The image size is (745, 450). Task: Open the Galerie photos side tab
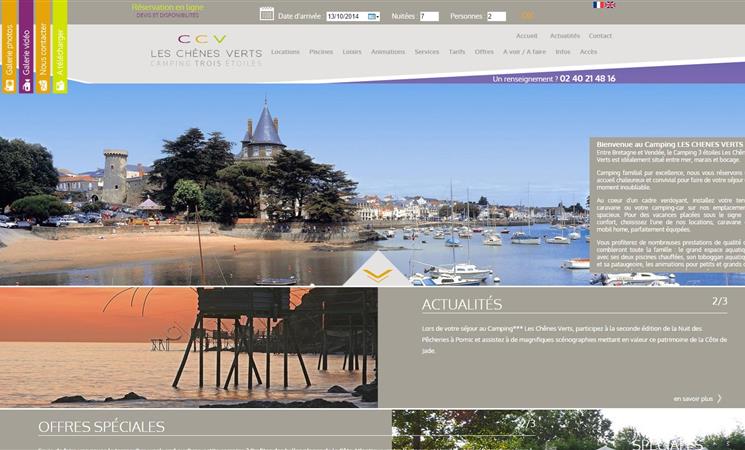[x=9, y=47]
